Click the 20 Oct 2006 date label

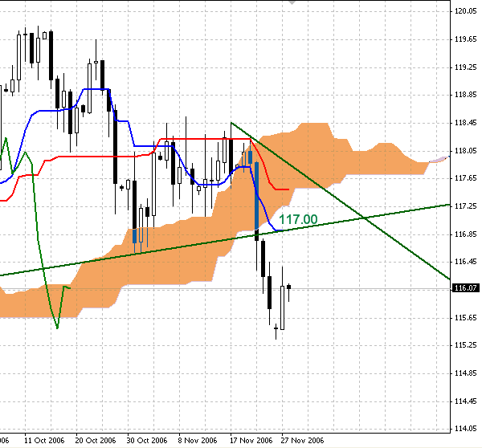pyautogui.click(x=96, y=441)
